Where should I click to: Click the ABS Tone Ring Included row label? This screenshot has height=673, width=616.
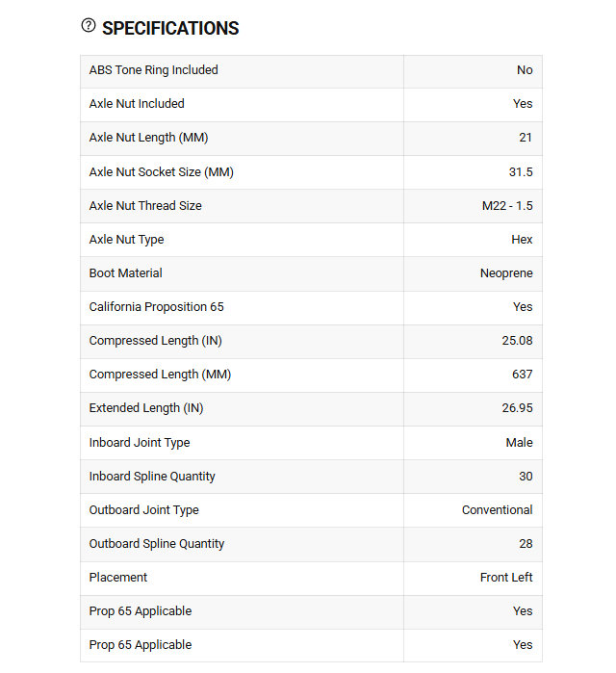[154, 70]
